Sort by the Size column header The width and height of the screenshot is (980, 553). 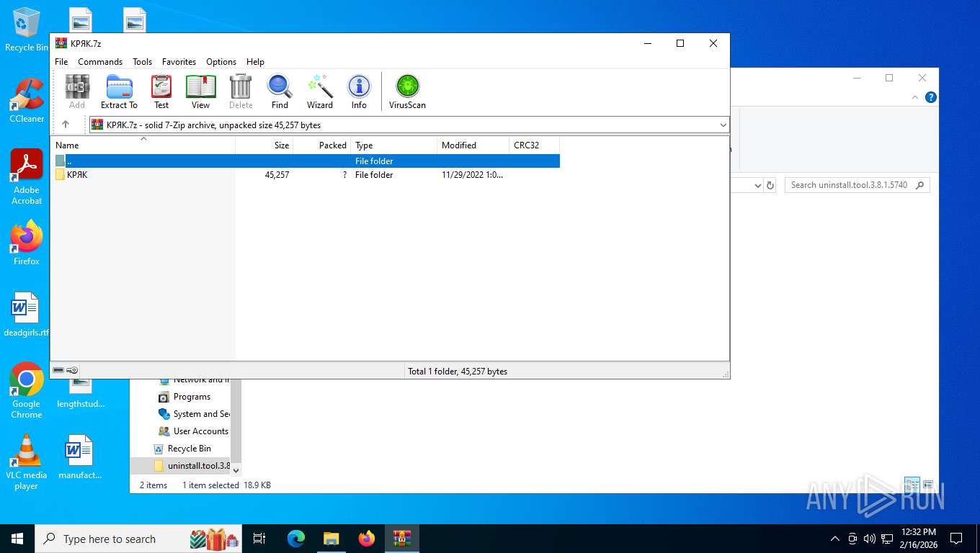point(264,145)
